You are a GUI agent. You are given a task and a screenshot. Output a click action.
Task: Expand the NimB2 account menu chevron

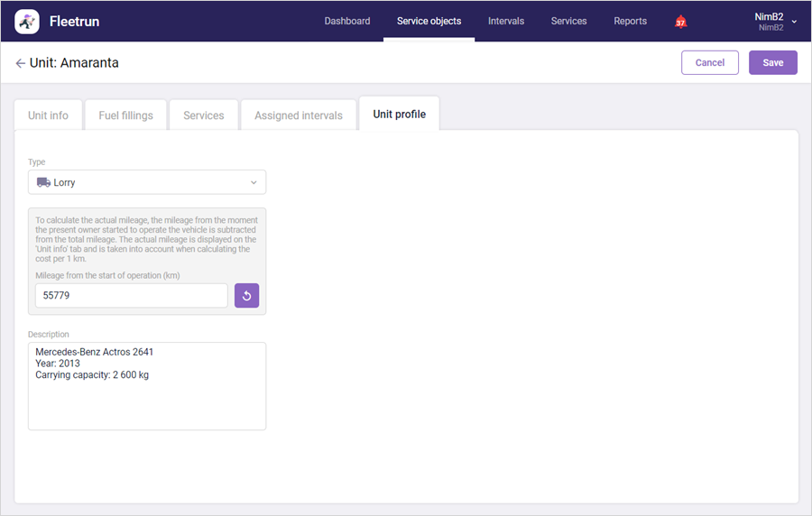[x=794, y=22]
